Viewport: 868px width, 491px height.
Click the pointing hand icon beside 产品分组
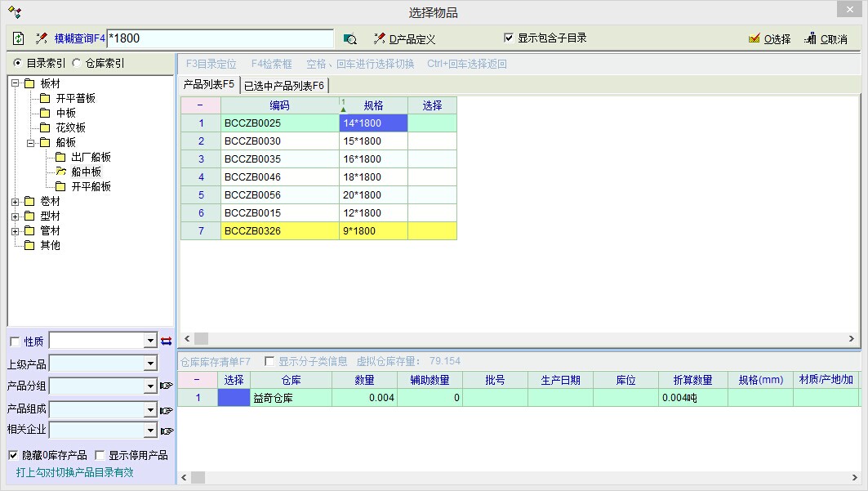coord(167,386)
